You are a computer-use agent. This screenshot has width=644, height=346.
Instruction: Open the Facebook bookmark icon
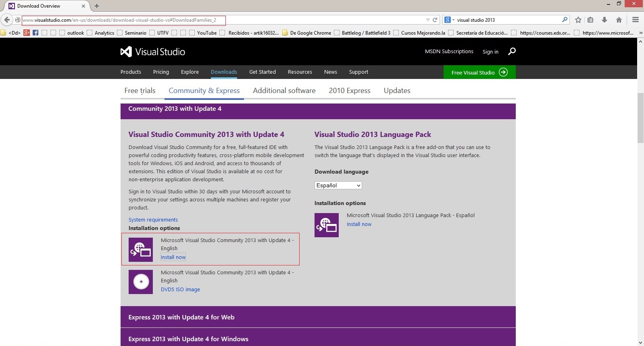[x=35, y=33]
